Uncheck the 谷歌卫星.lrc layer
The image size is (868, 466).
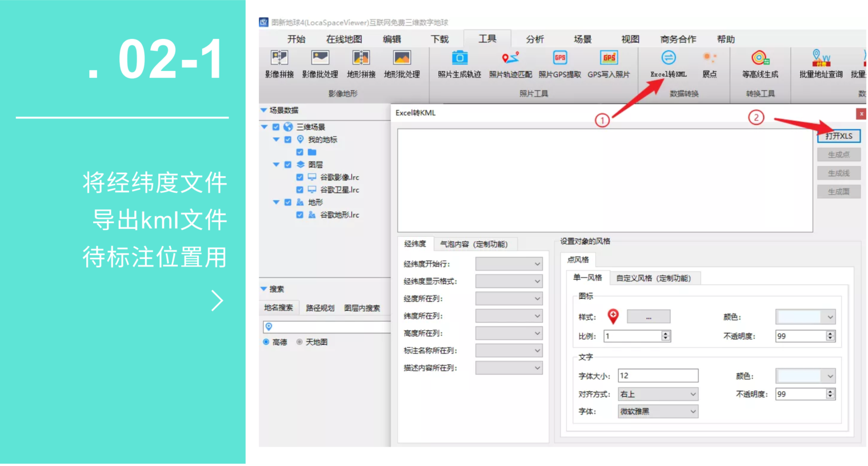point(300,190)
